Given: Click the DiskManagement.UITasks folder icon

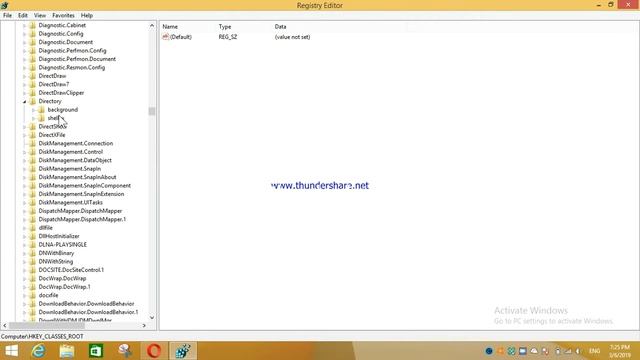Looking at the screenshot, I should [33, 202].
